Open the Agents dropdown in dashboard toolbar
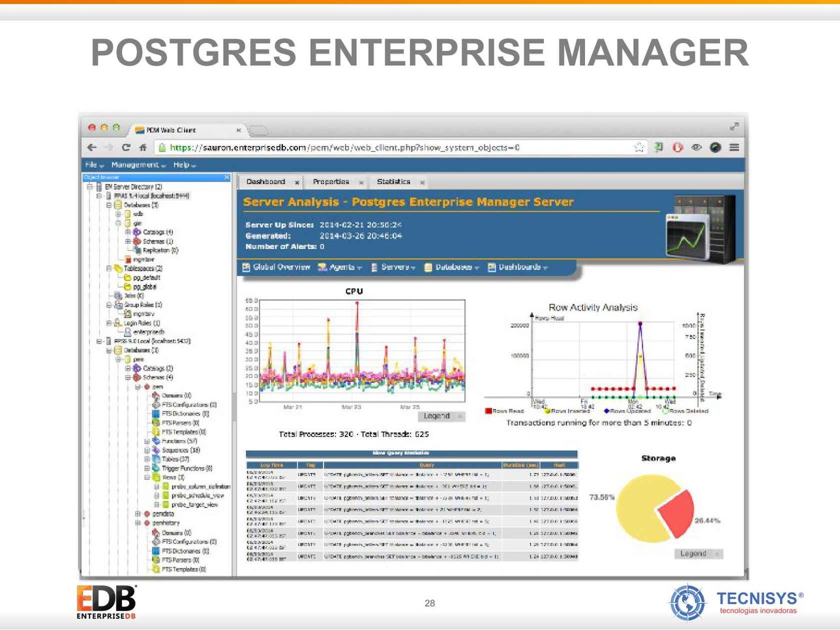 pyautogui.click(x=340, y=267)
